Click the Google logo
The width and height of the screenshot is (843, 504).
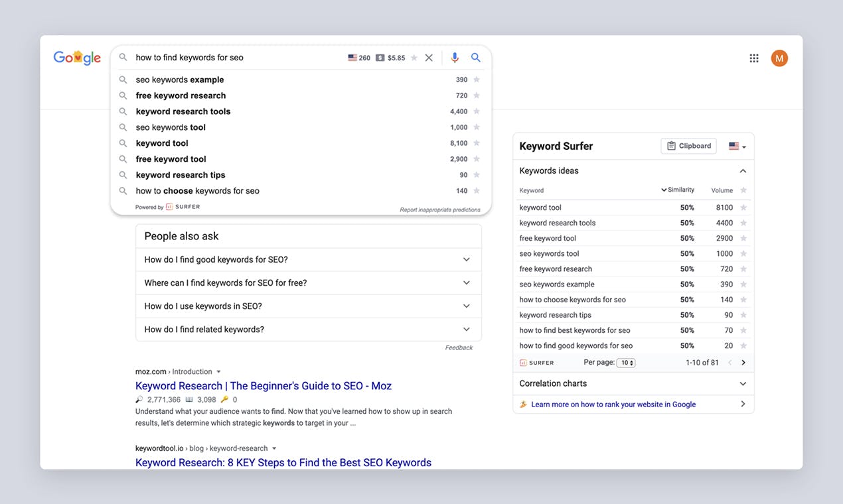(x=77, y=58)
